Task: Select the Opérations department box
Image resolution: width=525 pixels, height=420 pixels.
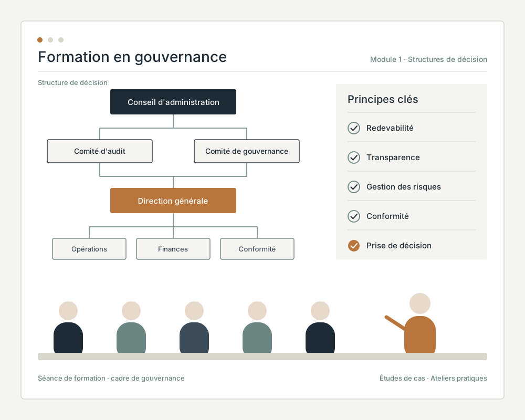Action: click(x=89, y=249)
